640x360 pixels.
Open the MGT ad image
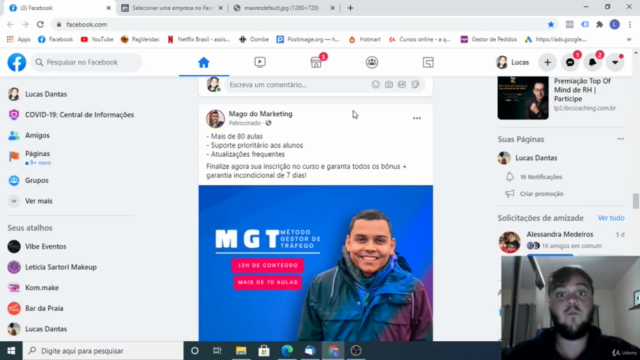[316, 263]
